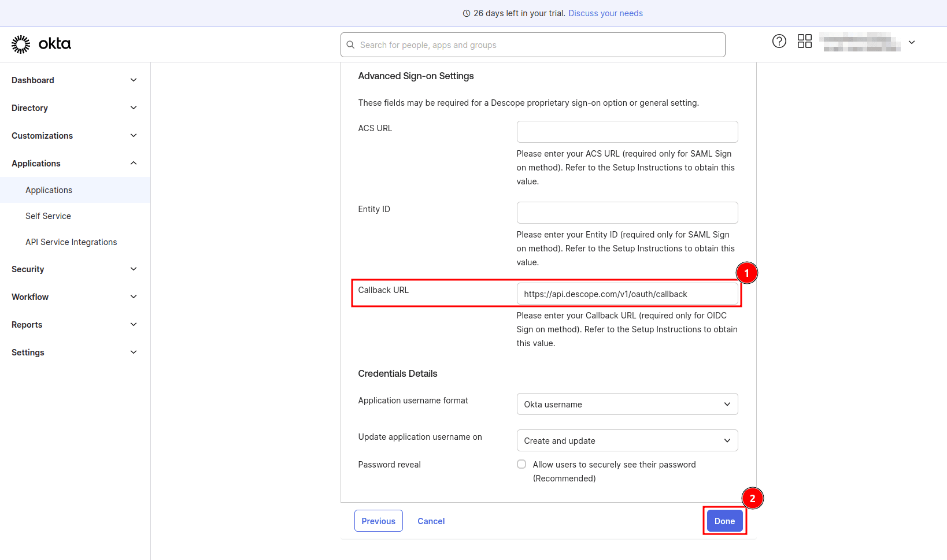
Task: Click the ACS URL input field
Action: click(x=627, y=132)
